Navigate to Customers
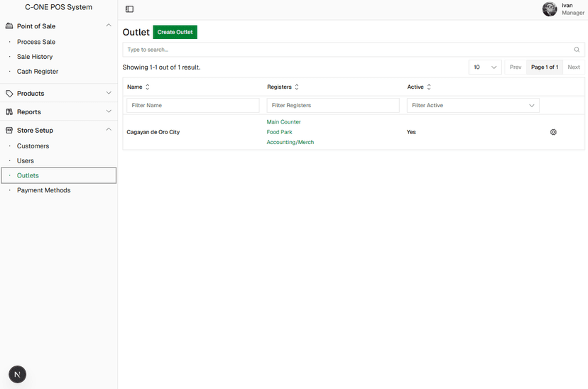The image size is (588, 389). pyautogui.click(x=33, y=146)
